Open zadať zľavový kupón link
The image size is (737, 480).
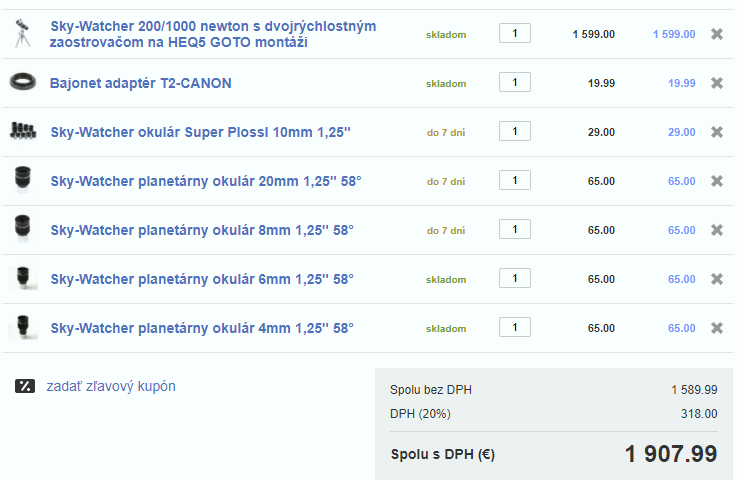[110, 386]
